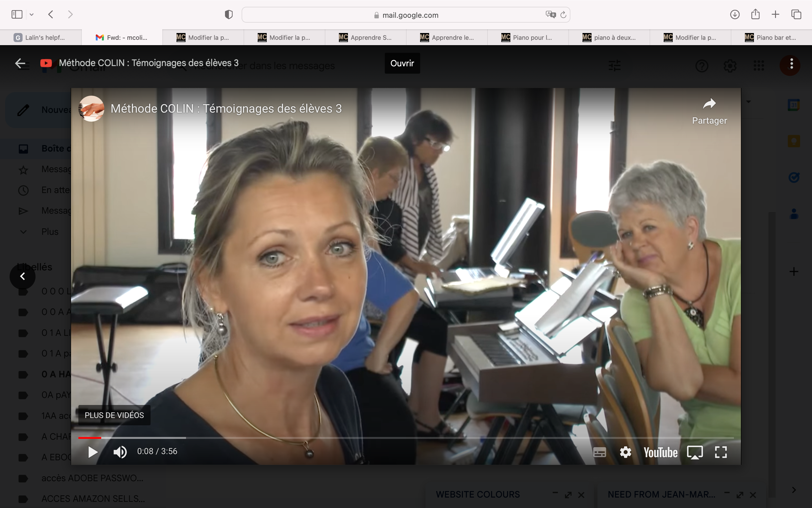Expand side panel chevron at bottom
812x508 pixels.
point(794,490)
